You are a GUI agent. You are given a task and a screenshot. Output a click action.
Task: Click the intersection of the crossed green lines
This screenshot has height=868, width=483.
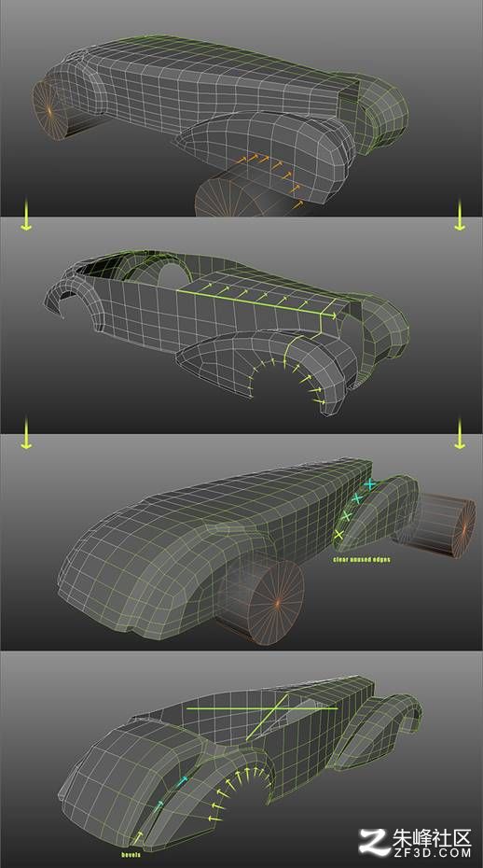tap(275, 708)
